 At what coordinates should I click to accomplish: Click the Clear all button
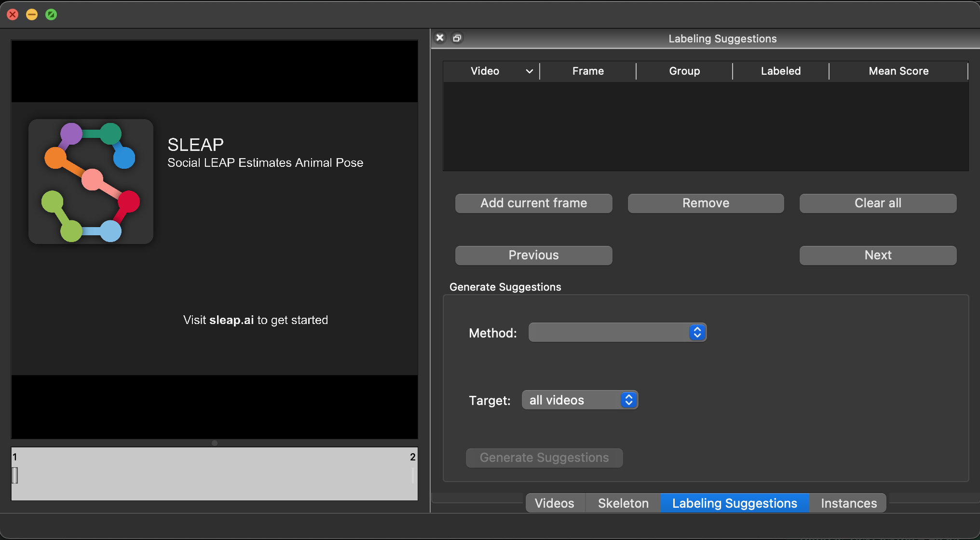coord(878,203)
